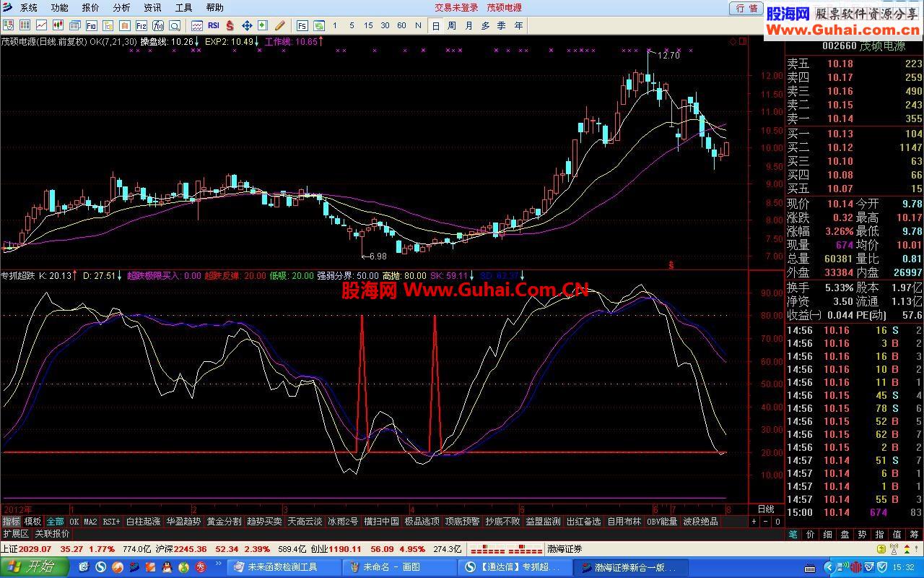
Task: Switch to the 未命名 - 画图 taskbar window
Action: point(398,567)
